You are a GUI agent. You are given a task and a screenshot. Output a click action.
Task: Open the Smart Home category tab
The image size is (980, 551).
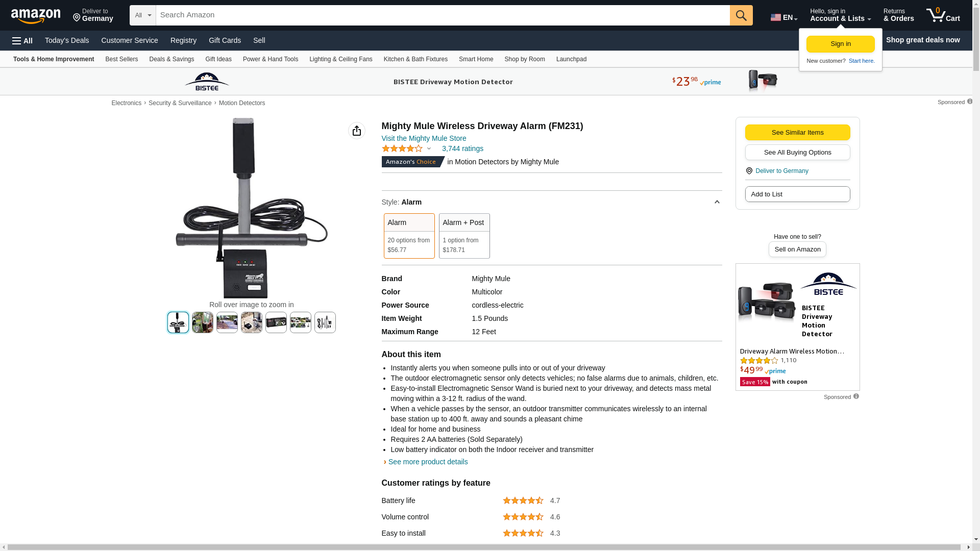[476, 59]
